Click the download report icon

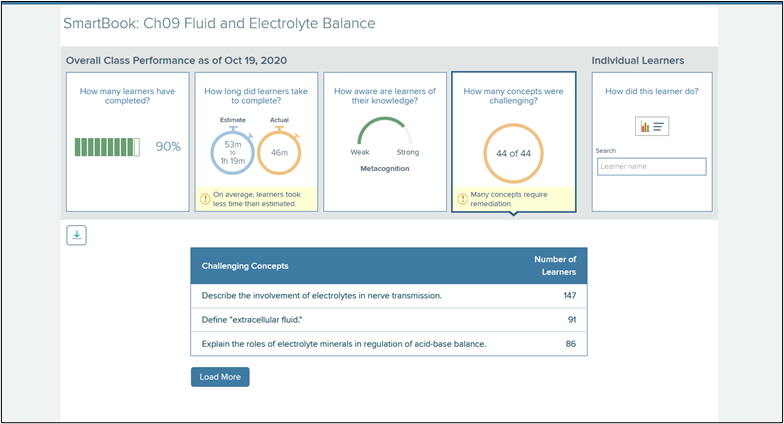tap(76, 235)
